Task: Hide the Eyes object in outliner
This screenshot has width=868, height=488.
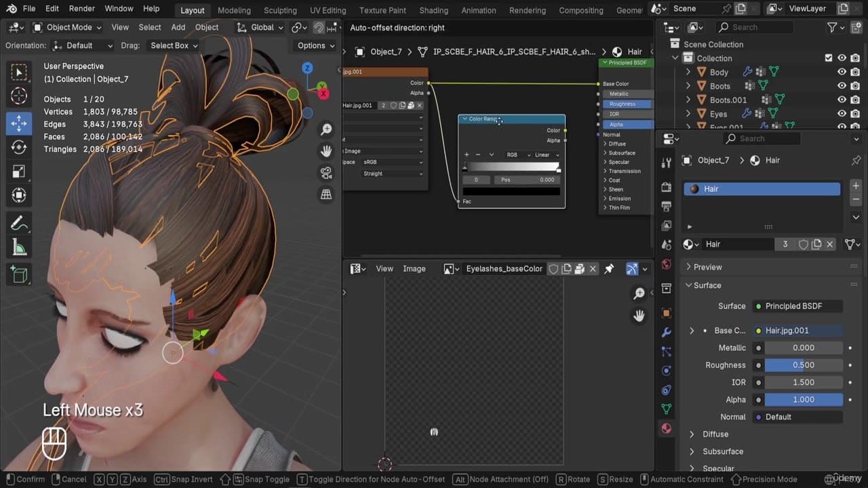Action: click(842, 114)
